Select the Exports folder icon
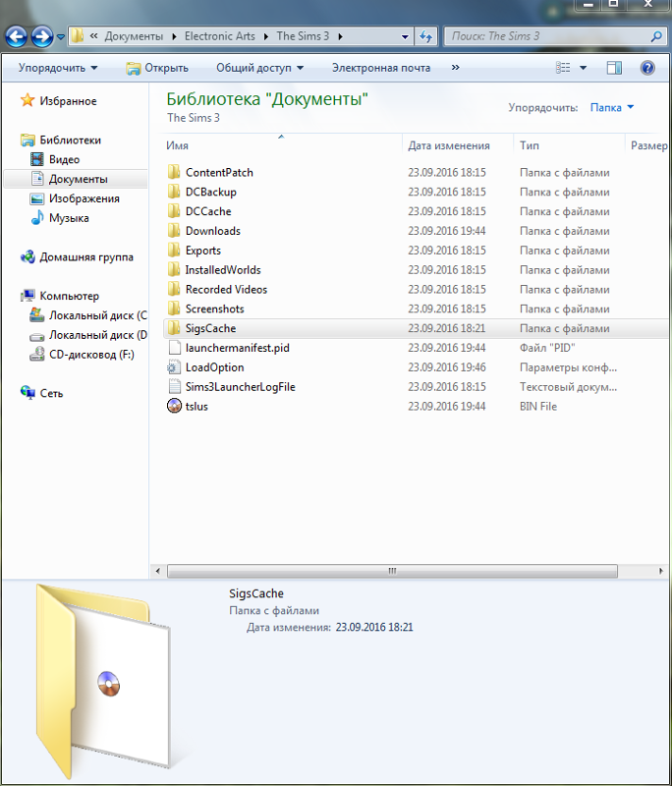 click(174, 251)
